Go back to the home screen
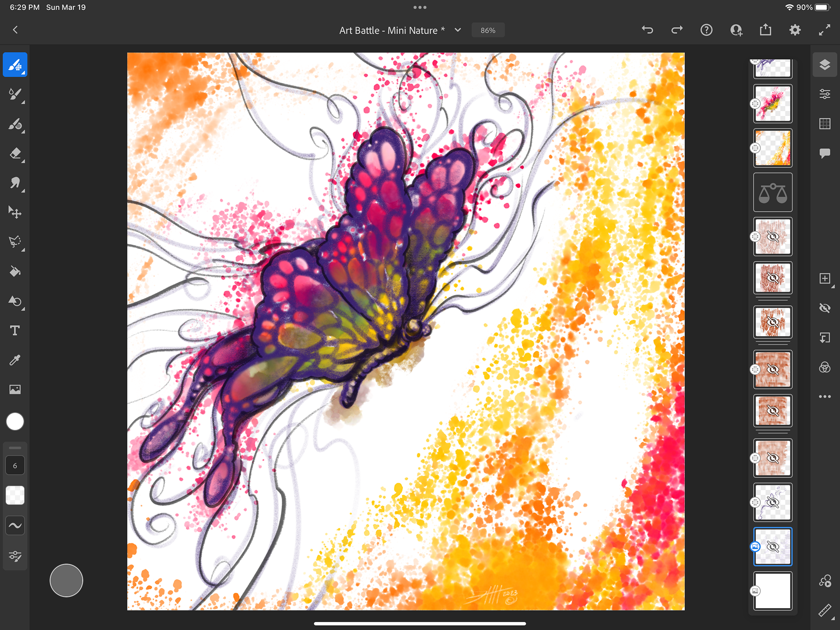840x630 pixels. [15, 30]
